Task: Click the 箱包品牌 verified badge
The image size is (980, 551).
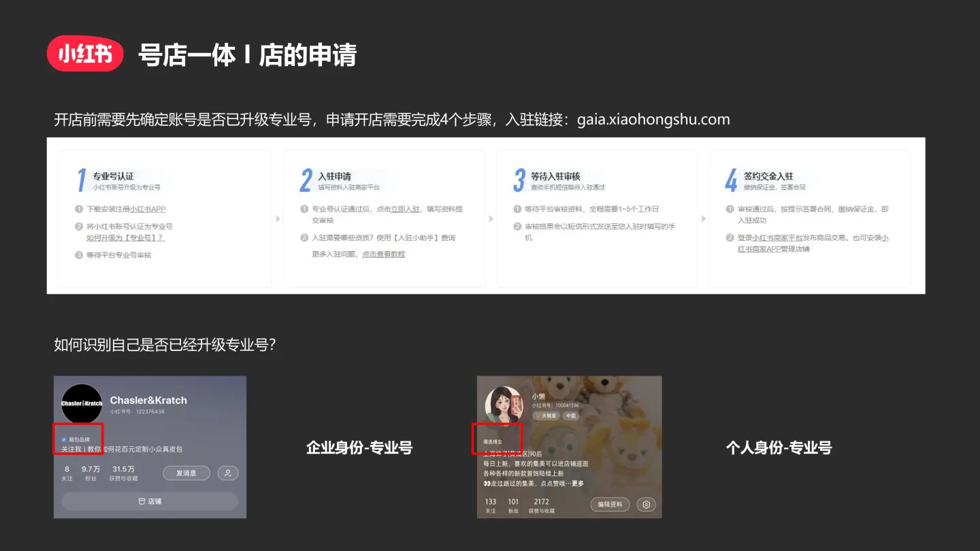Action: 75,439
